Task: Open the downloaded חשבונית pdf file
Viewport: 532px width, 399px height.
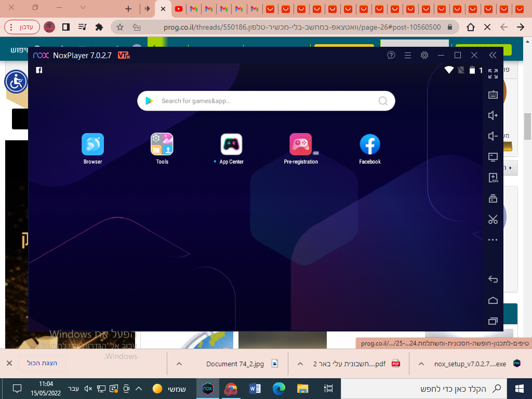Action: click(x=350, y=364)
